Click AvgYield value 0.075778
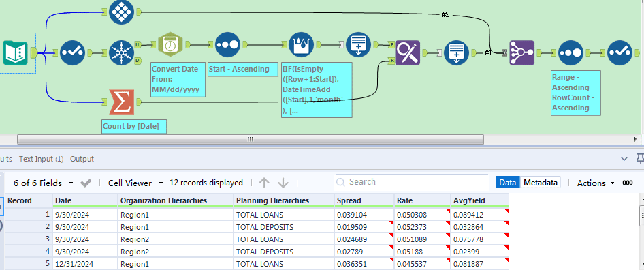 coord(480,239)
